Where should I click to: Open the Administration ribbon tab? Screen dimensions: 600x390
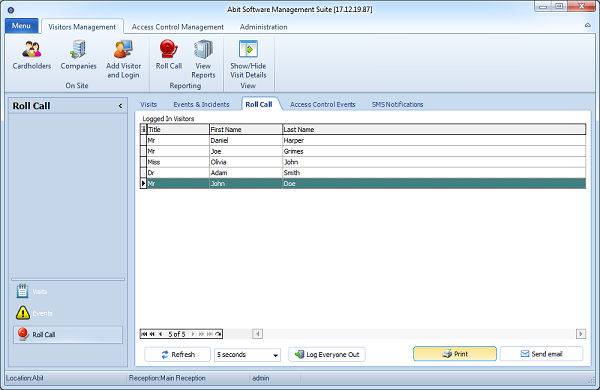[263, 27]
